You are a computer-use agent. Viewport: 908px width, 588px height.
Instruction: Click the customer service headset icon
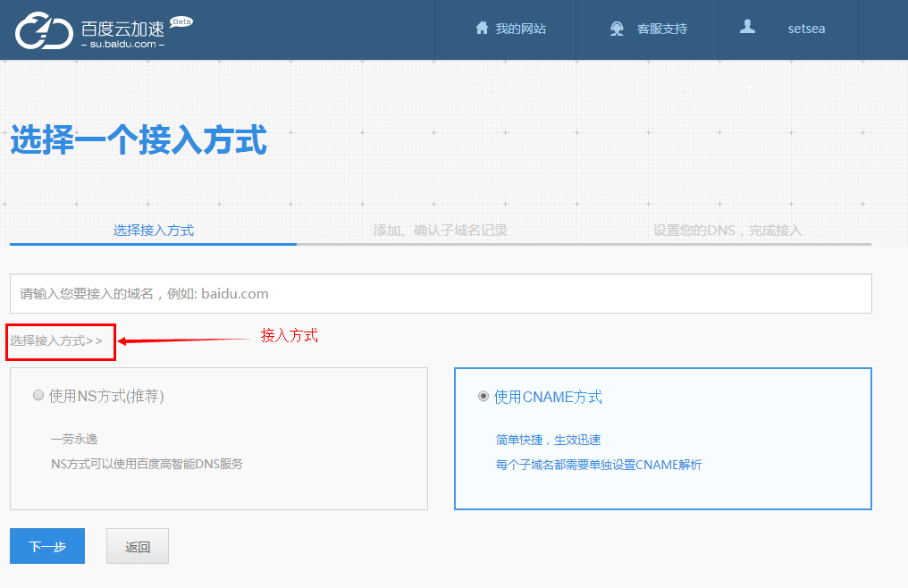617,29
